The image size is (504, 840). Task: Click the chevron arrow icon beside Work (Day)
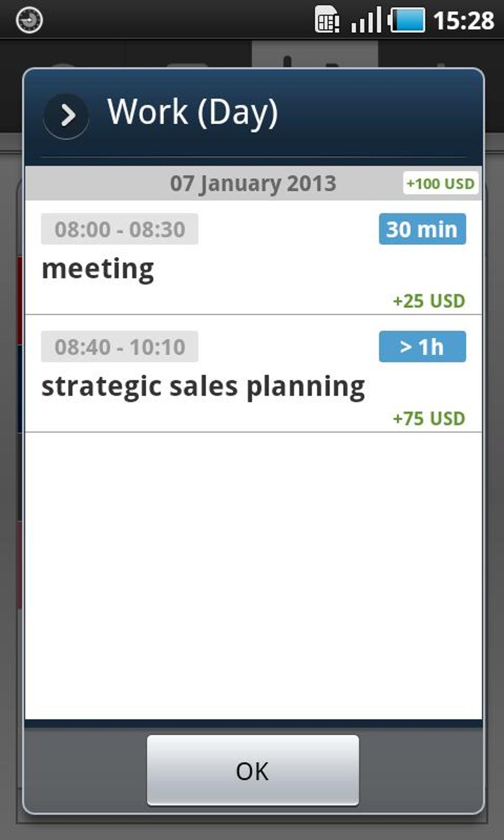tap(67, 116)
